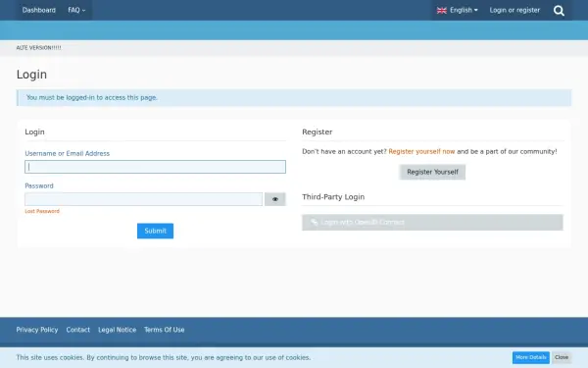The width and height of the screenshot is (588, 368).
Task: Expand the FAQ dropdown menu
Action: point(76,10)
